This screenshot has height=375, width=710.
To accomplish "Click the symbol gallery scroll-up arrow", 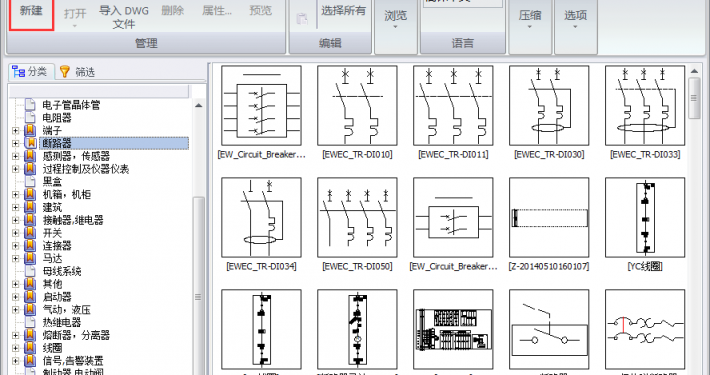I will [694, 71].
